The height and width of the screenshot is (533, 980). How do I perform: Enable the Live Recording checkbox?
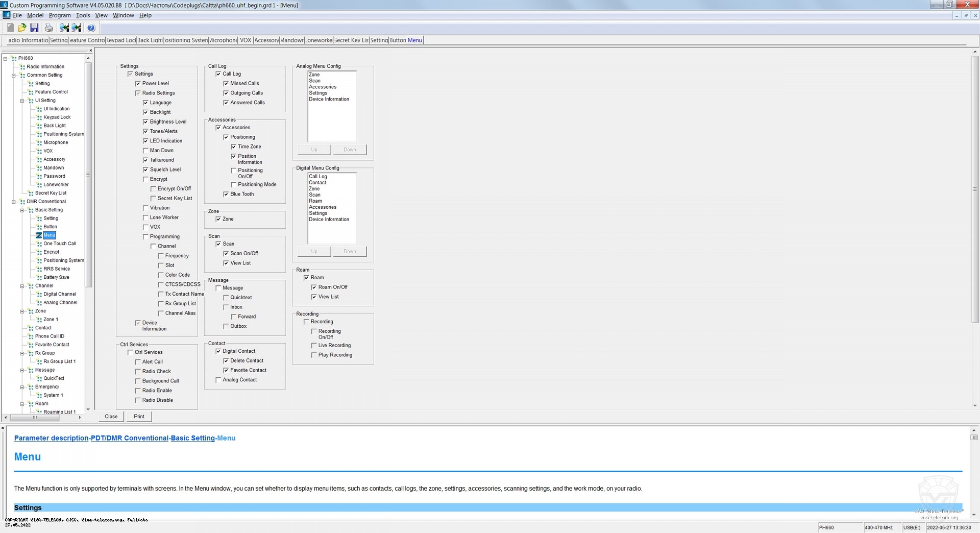314,346
